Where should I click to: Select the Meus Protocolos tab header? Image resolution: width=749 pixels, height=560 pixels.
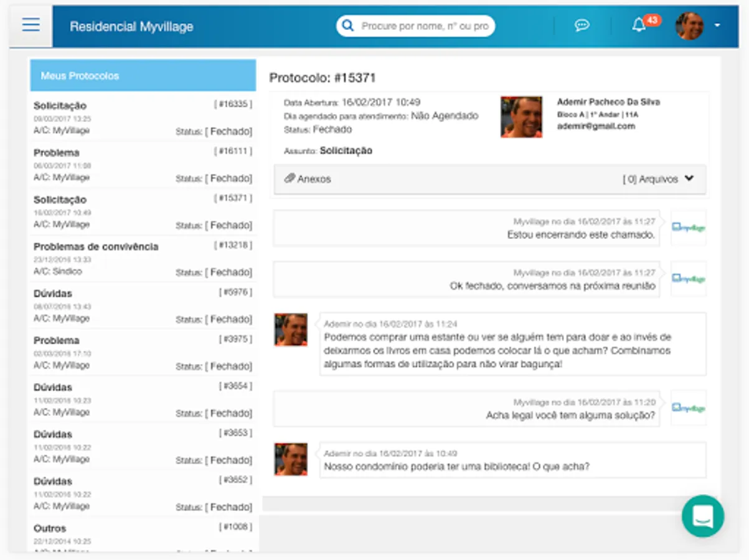pyautogui.click(x=143, y=75)
